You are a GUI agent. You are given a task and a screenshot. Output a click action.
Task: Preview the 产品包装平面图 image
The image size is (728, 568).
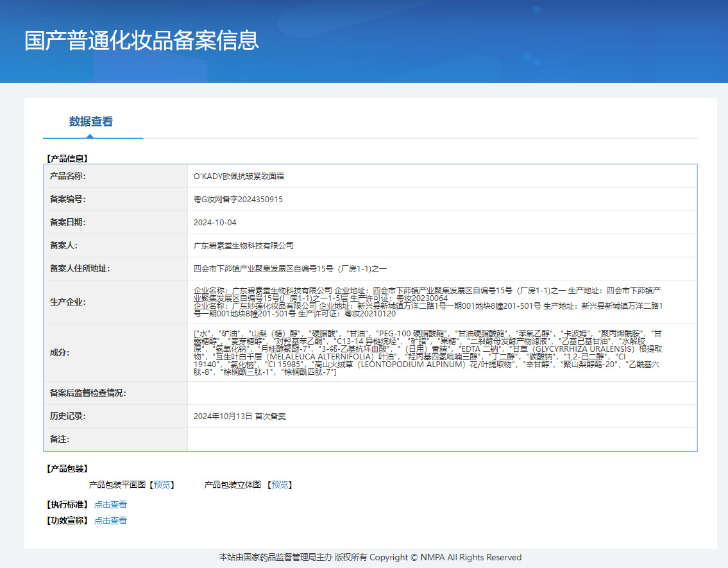coord(162,485)
